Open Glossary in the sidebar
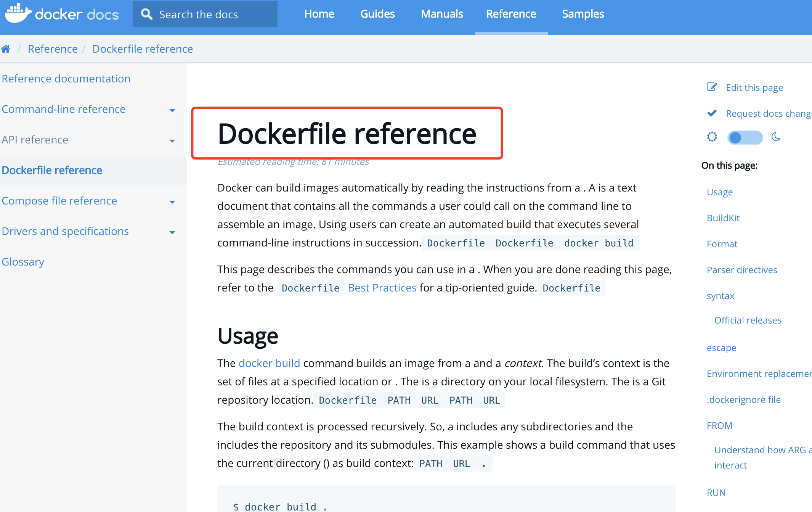The width and height of the screenshot is (812, 512). (23, 262)
